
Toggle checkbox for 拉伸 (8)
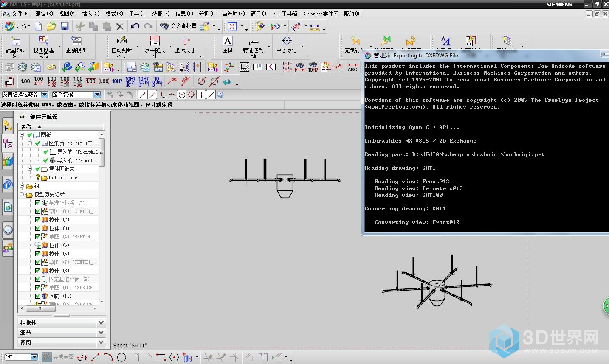tap(38, 271)
